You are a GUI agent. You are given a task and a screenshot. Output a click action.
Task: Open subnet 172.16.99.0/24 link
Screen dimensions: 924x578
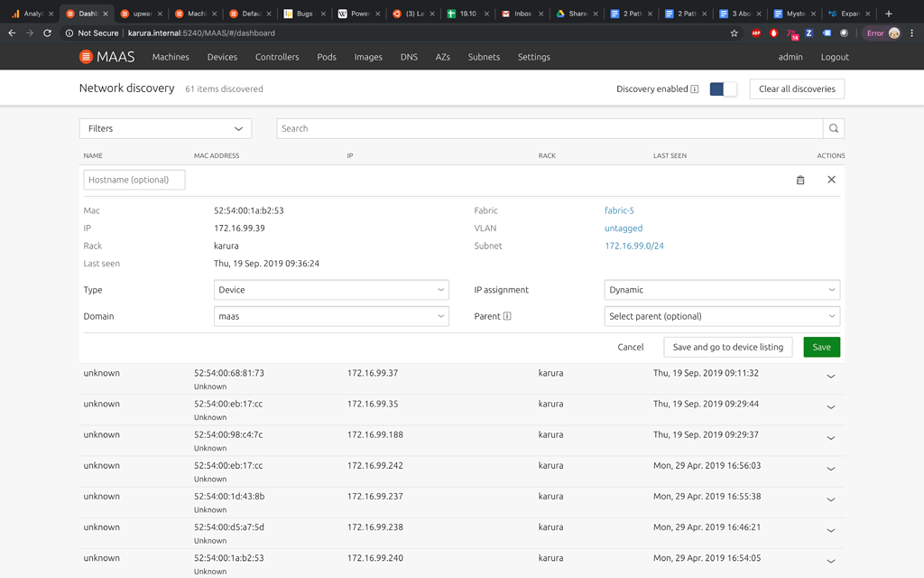[x=634, y=246]
